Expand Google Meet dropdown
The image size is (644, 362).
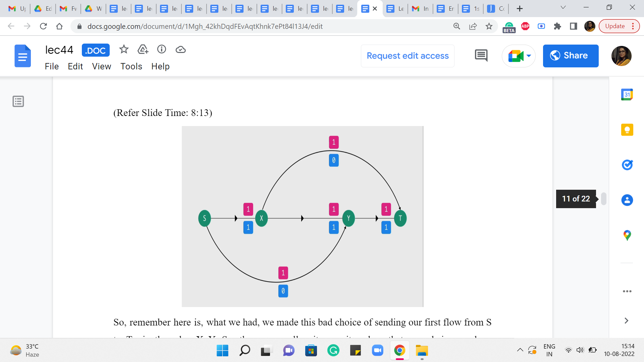529,56
